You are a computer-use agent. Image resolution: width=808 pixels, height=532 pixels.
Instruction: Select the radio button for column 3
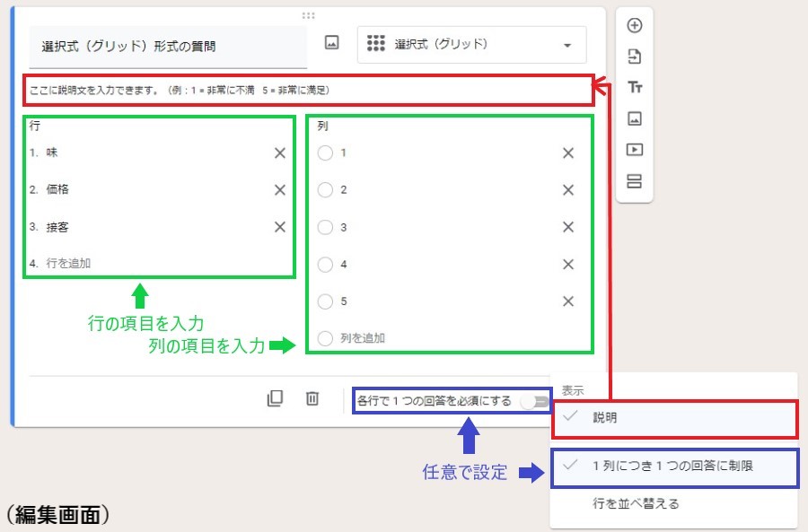tap(325, 227)
